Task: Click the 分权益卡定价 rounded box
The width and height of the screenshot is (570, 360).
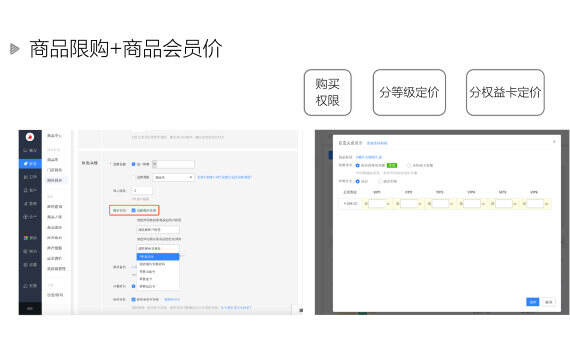Action: 505,92
